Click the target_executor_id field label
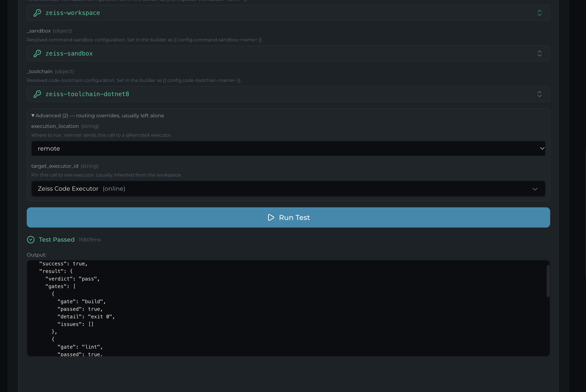This screenshot has width=586, height=392. [x=55, y=166]
